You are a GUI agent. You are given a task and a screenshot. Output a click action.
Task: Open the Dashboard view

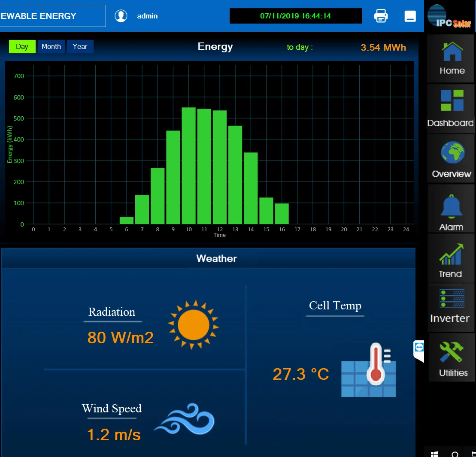pyautogui.click(x=451, y=109)
